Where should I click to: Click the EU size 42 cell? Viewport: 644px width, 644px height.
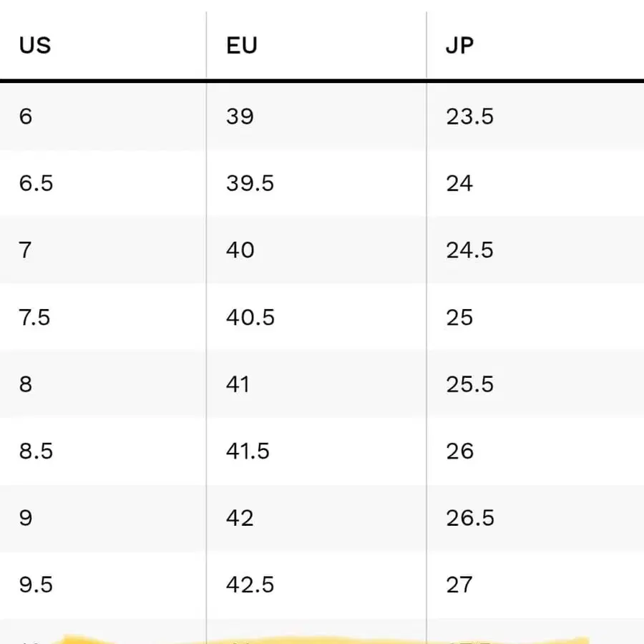coord(240,518)
